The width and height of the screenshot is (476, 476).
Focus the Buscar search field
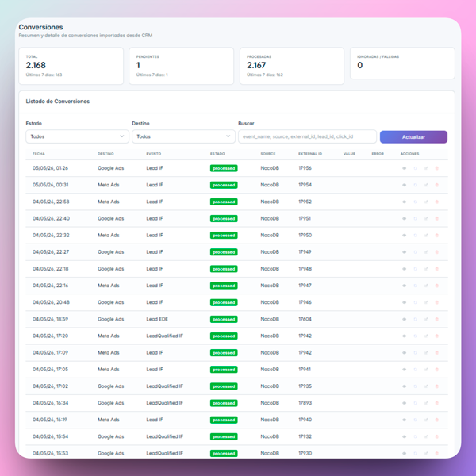click(307, 136)
